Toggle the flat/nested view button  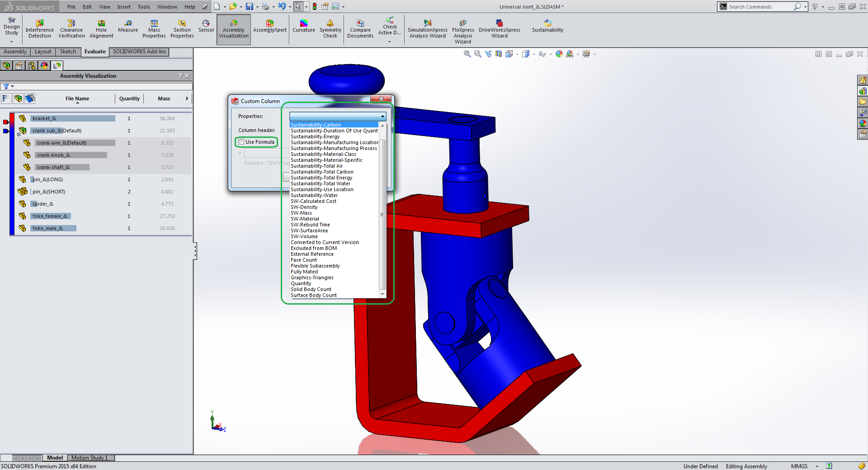(x=18, y=99)
